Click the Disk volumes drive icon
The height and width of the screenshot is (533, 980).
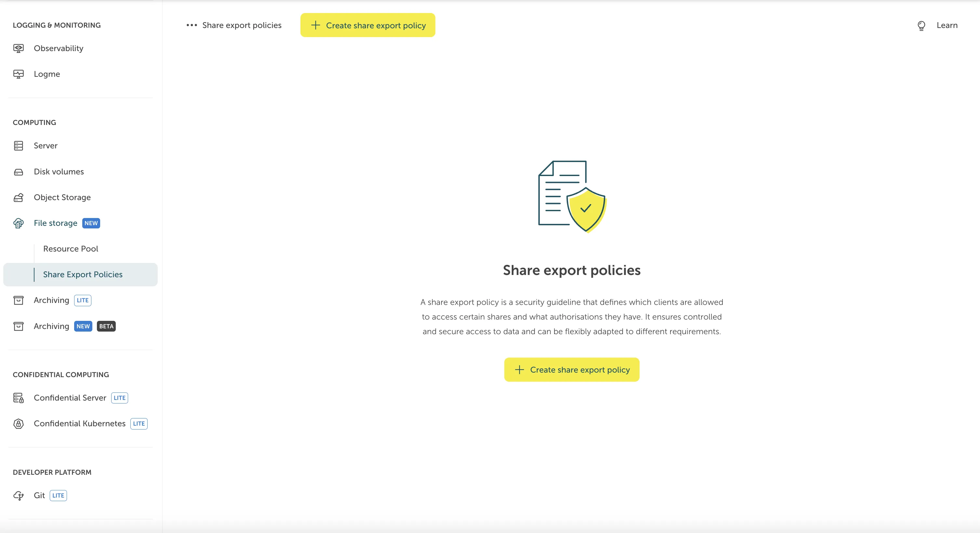18,172
